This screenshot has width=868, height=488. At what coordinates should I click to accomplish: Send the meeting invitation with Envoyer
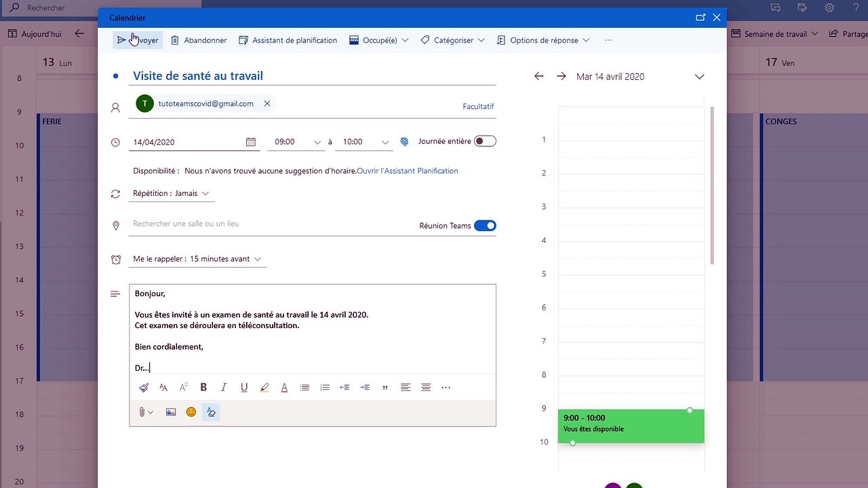pos(138,40)
